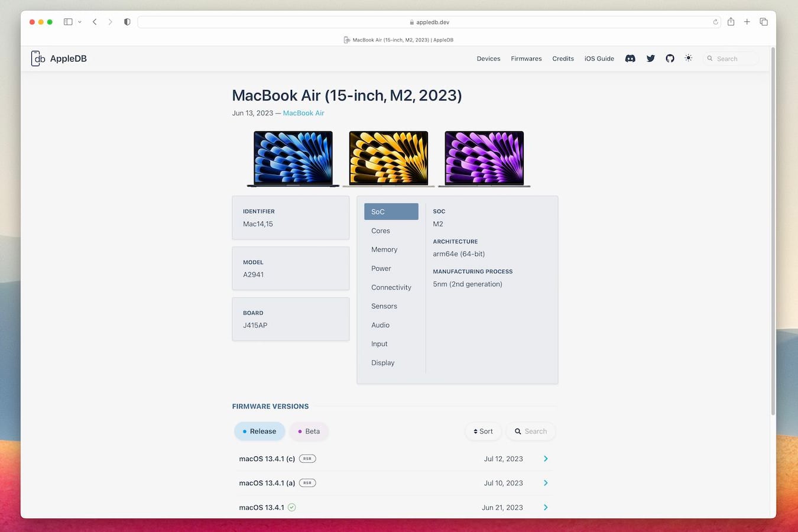
Task: Click the appledb.dev address bar
Action: [x=429, y=22]
